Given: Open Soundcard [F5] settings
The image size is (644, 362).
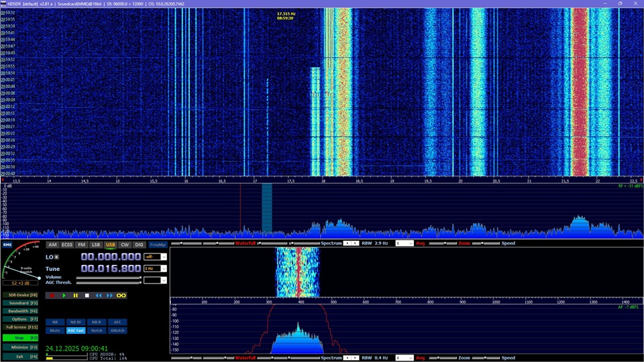Looking at the screenshot, I should pos(20,303).
